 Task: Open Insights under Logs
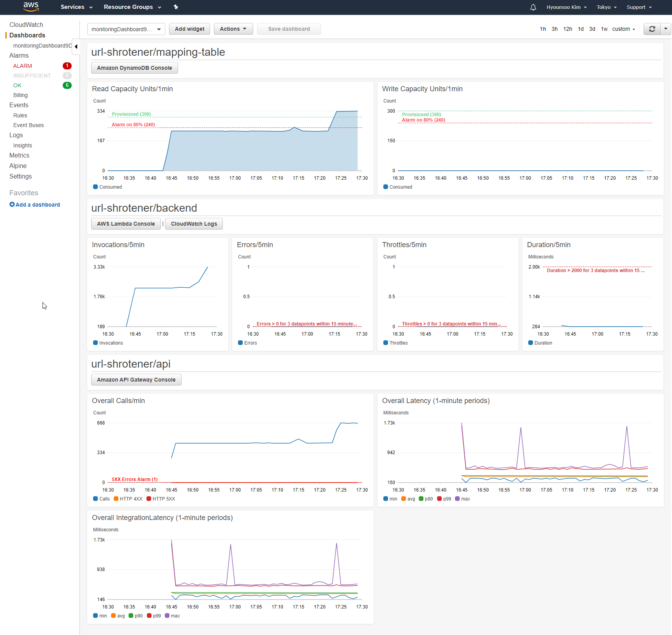pos(23,145)
